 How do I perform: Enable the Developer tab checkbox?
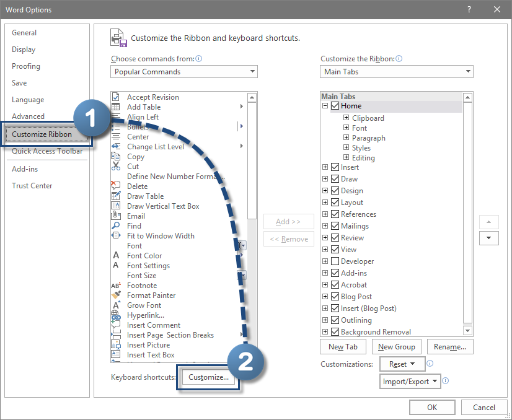click(335, 261)
